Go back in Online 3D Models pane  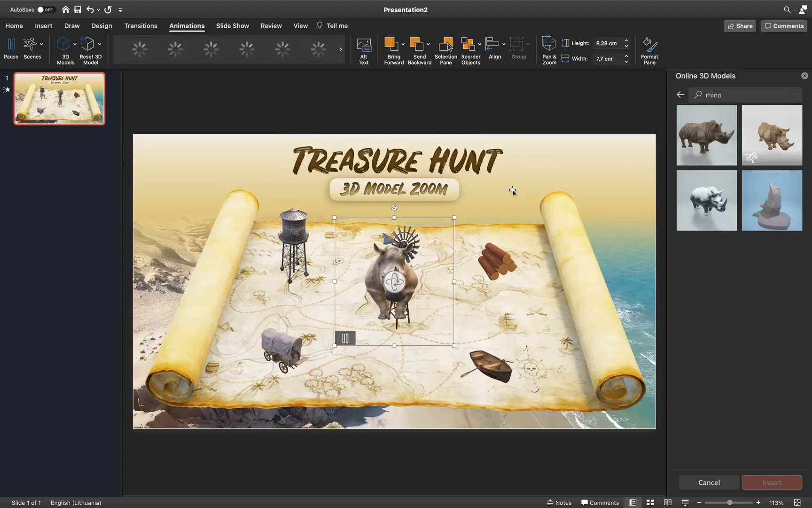coord(680,95)
